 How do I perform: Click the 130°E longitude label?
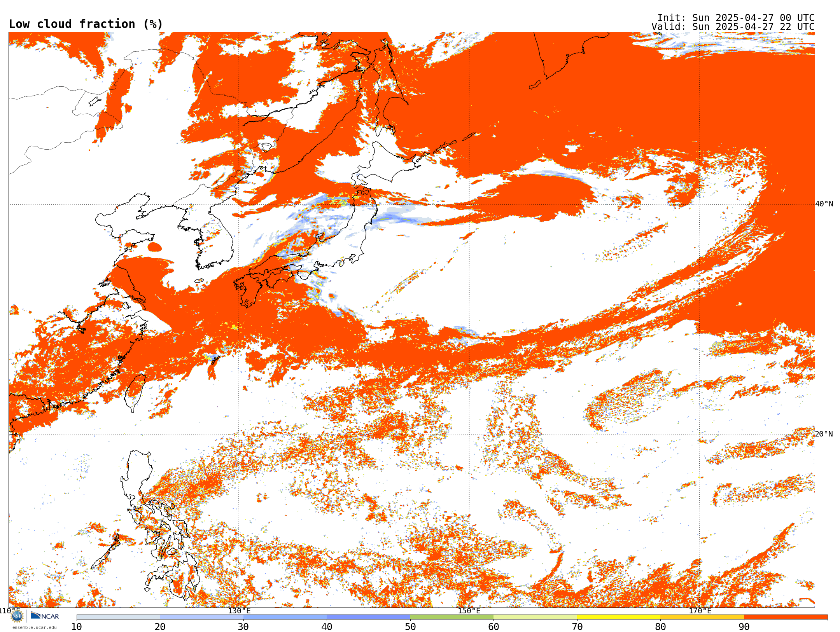tap(239, 611)
